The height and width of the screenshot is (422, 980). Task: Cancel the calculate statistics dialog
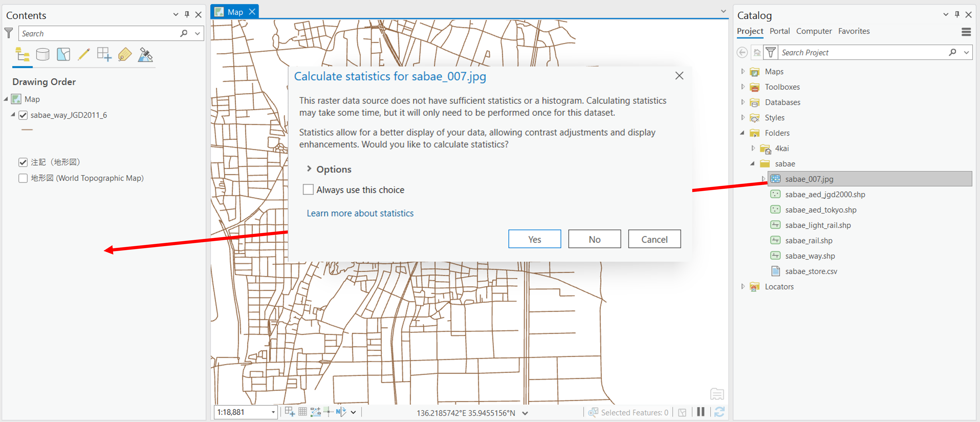point(654,239)
